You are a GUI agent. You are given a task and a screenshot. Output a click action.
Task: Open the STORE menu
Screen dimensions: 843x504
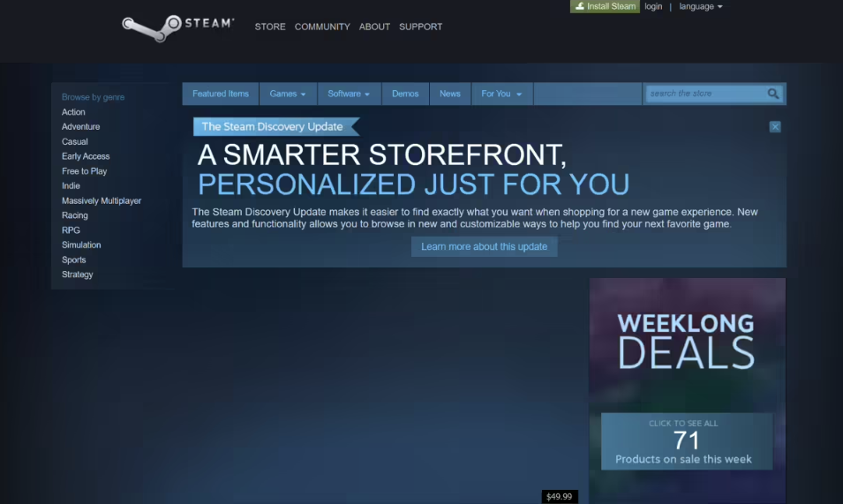(270, 26)
